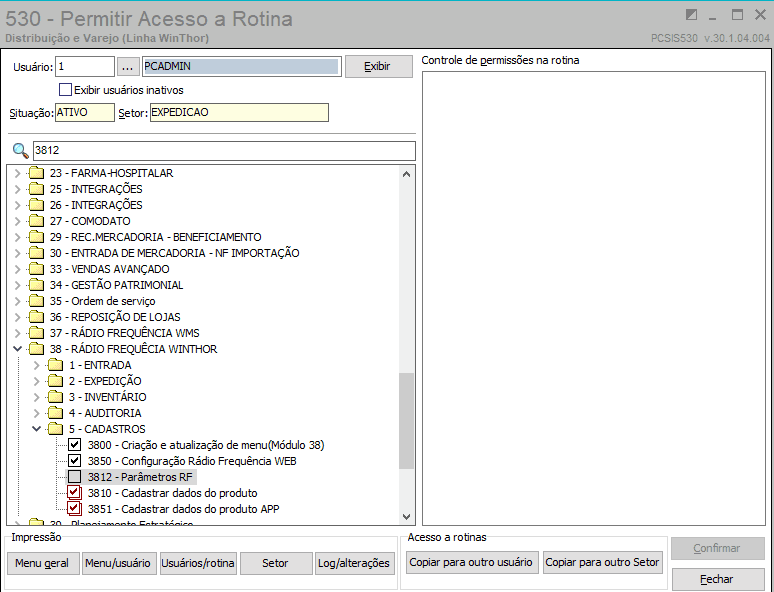
Task: Collapse the 5 - CADASTROS subfolder
Action: [x=37, y=429]
